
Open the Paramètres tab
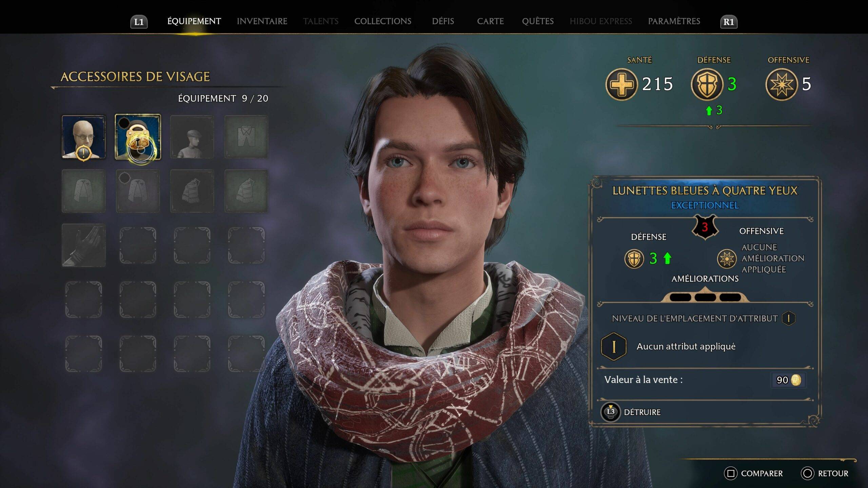click(674, 21)
